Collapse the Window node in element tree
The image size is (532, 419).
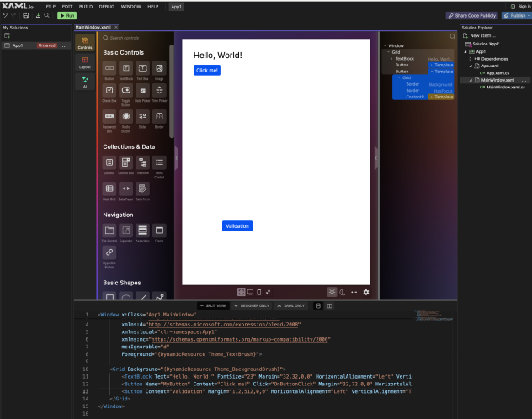(x=384, y=45)
